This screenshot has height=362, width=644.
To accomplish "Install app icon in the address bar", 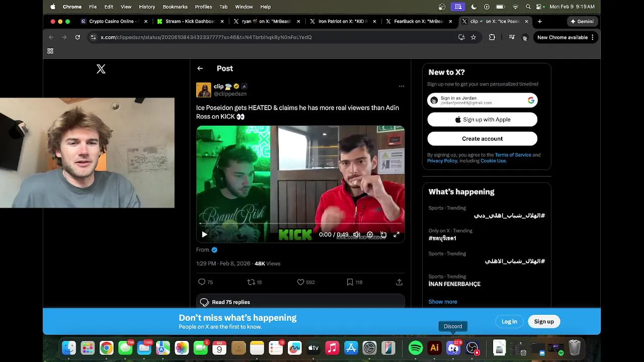I will coord(461,37).
